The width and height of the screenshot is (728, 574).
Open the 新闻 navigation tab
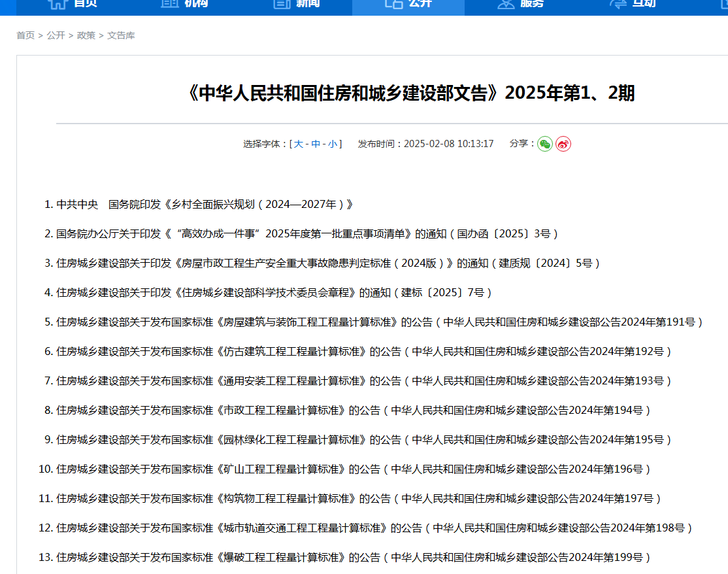tap(297, 4)
